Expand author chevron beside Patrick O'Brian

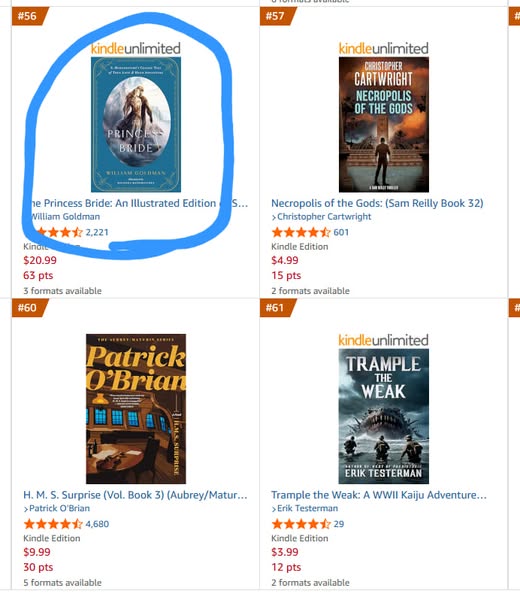click(x=26, y=509)
